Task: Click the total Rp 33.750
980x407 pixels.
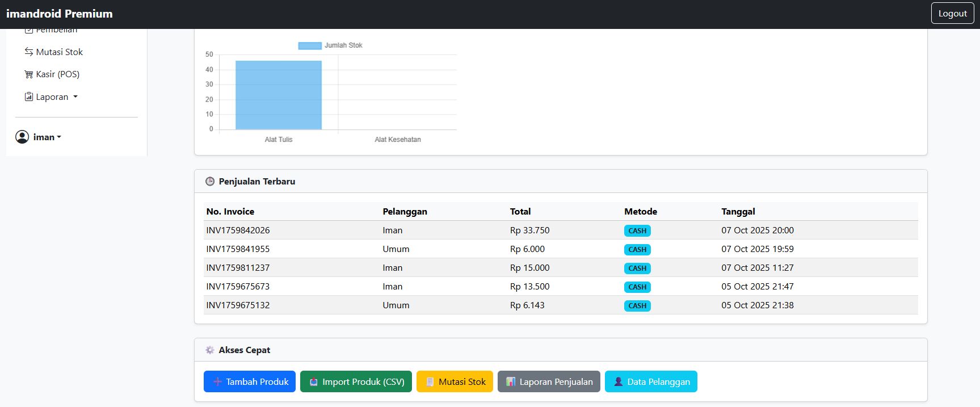Action: tap(530, 230)
